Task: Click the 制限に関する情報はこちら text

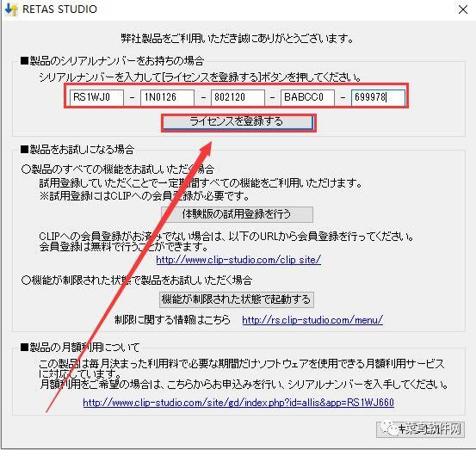Action: coord(172,320)
